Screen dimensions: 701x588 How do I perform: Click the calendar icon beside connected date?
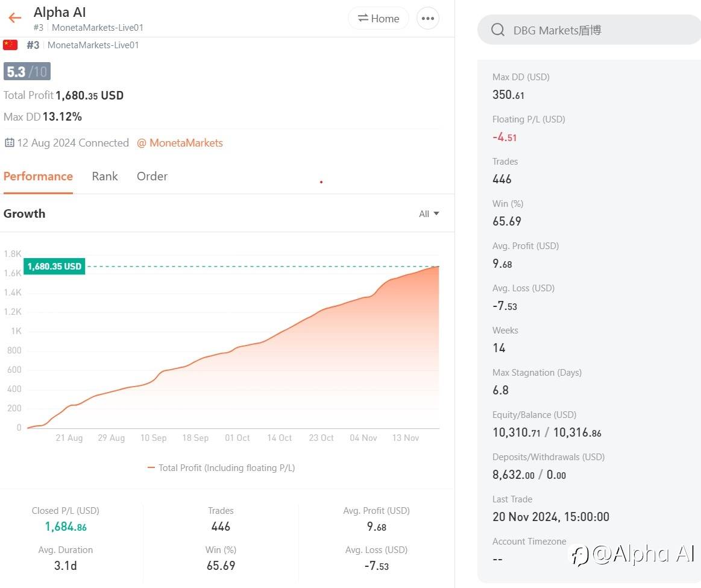[x=9, y=143]
